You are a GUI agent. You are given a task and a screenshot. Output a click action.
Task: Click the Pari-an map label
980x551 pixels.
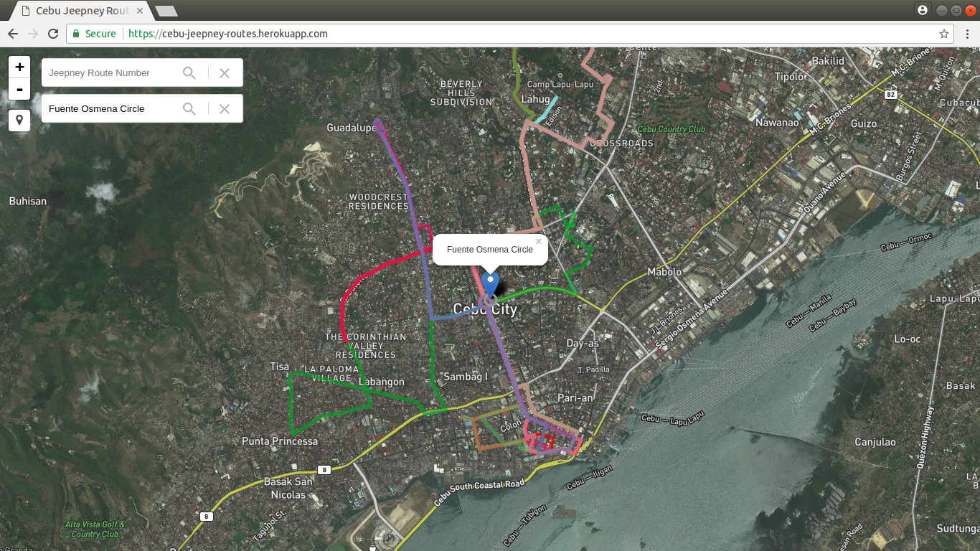[x=575, y=397]
